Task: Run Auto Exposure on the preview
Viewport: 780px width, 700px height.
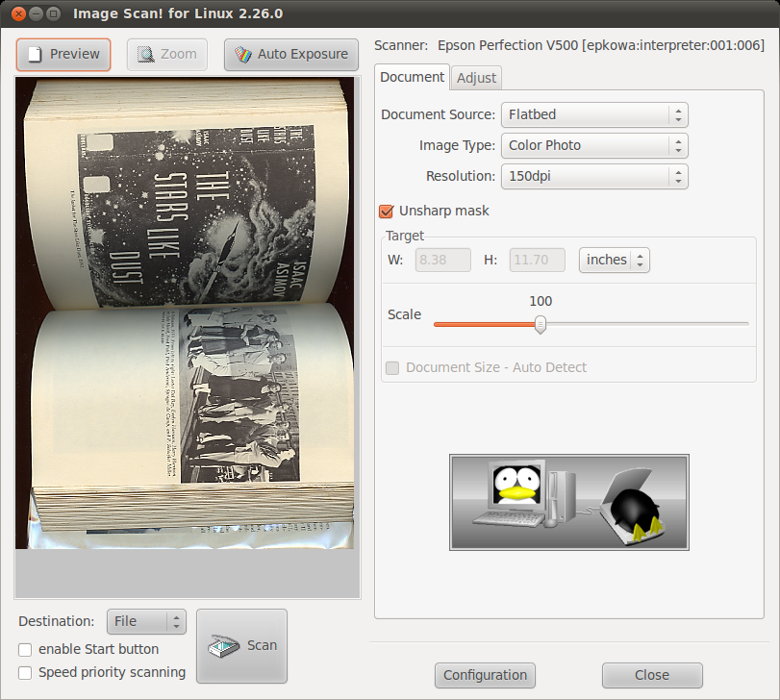Action: coord(291,55)
